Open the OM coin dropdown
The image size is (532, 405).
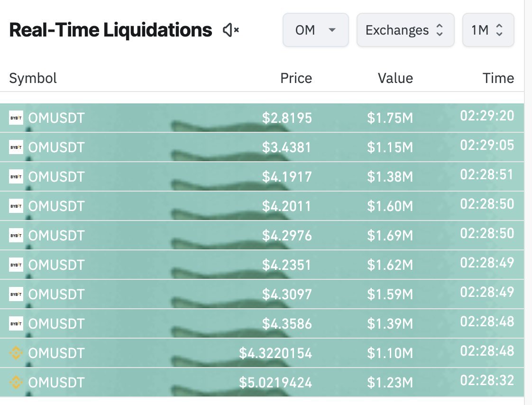point(315,30)
